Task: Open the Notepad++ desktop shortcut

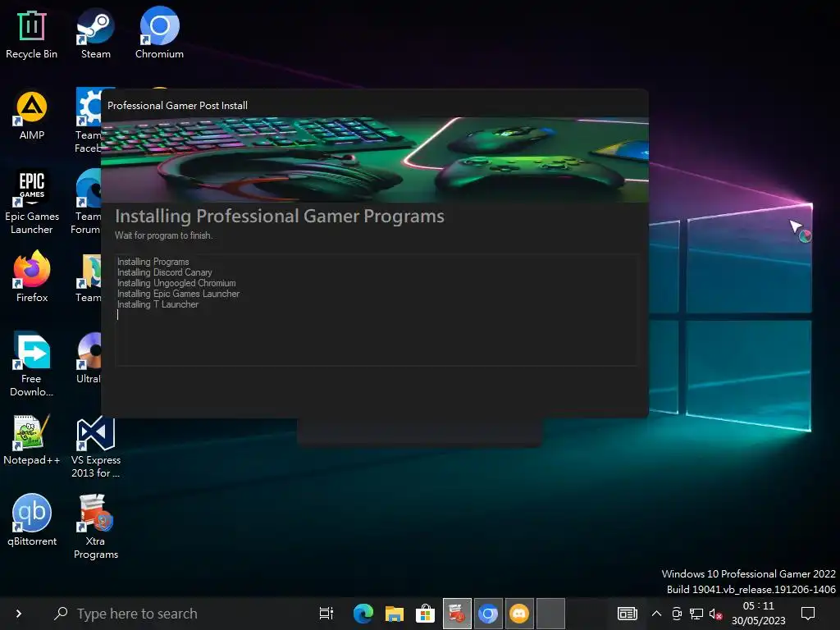Action: (x=32, y=440)
